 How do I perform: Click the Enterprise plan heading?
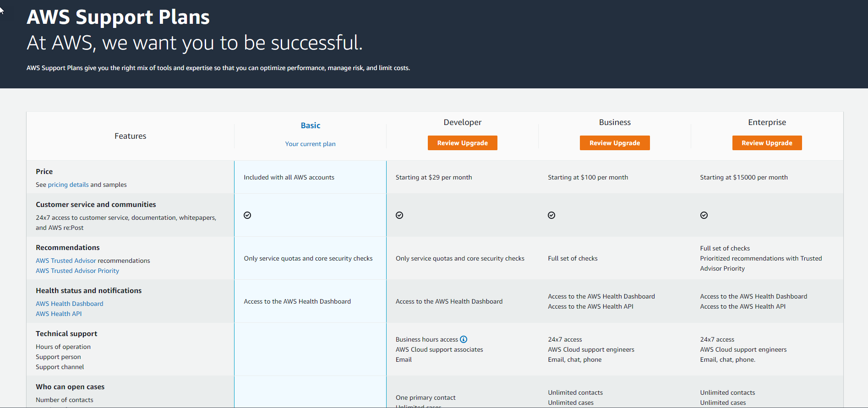coord(767,122)
